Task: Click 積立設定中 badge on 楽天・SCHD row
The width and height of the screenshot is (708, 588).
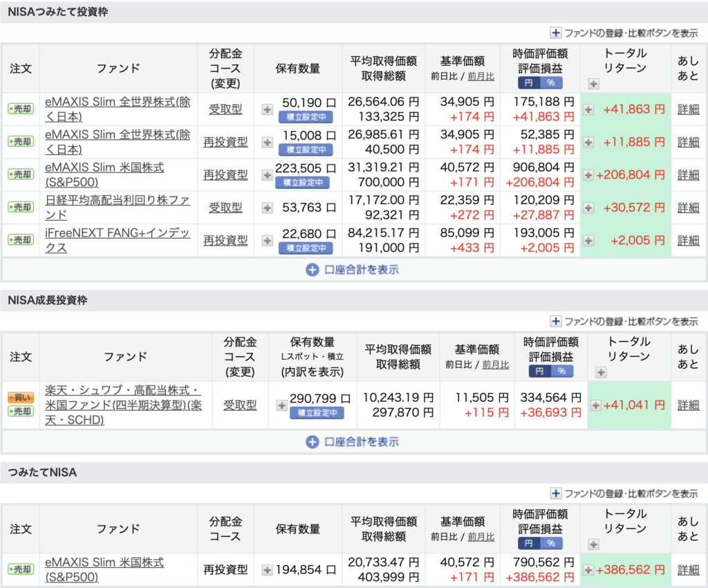Action: point(315,412)
